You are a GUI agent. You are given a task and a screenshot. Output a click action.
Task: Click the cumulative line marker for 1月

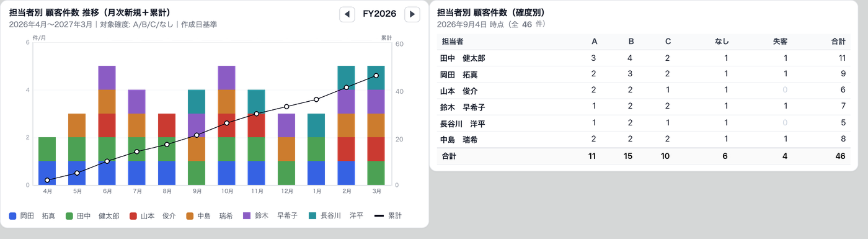(316, 99)
